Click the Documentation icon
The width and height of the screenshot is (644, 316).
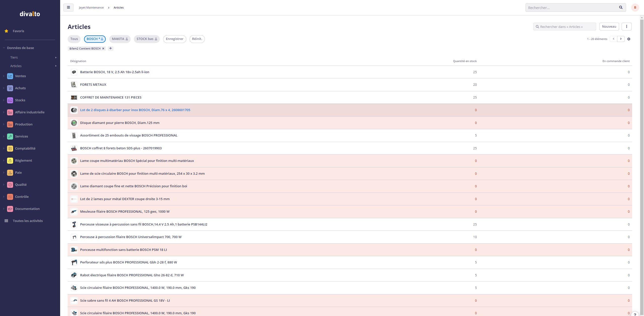coord(10,209)
